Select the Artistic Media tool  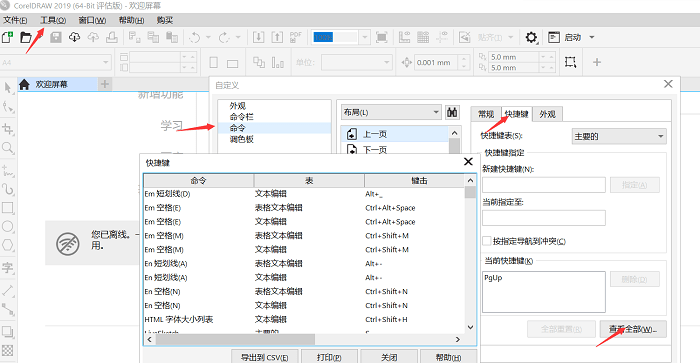click(x=8, y=189)
